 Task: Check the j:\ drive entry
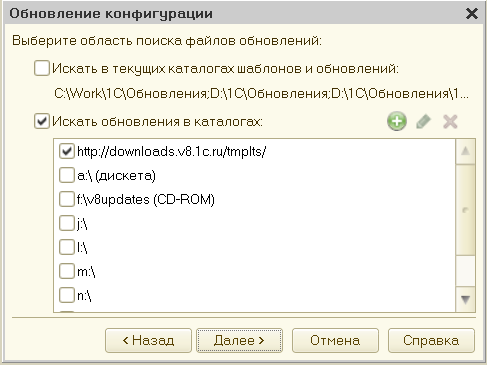(67, 223)
